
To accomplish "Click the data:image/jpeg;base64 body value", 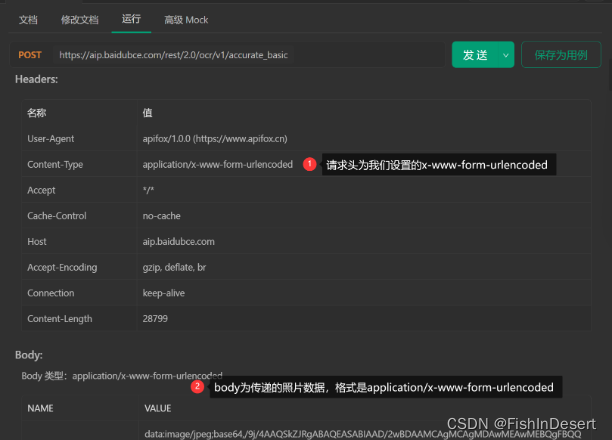I will tap(363, 434).
